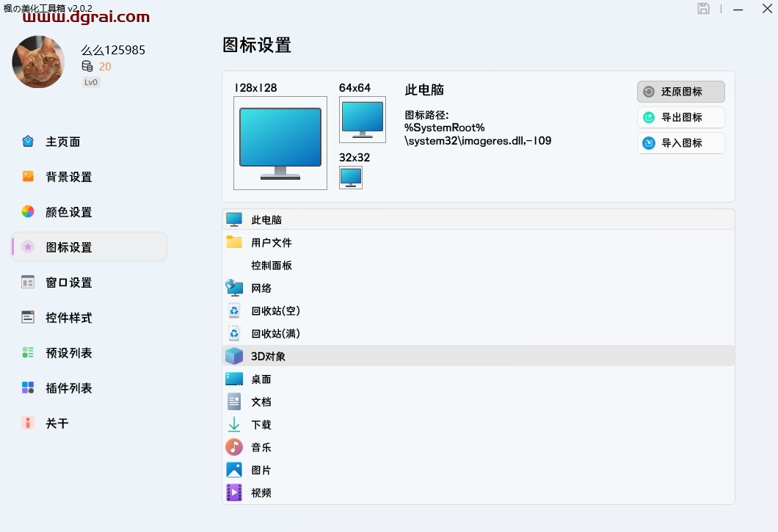778x532 pixels.
Task: Click the monitor icon beside 此电脑 in list
Action: (x=234, y=219)
